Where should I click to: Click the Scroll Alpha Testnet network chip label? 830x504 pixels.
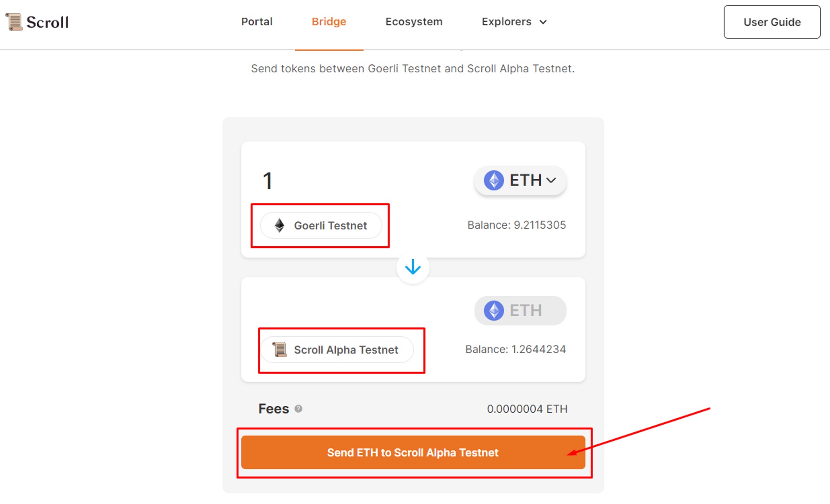[x=346, y=350]
